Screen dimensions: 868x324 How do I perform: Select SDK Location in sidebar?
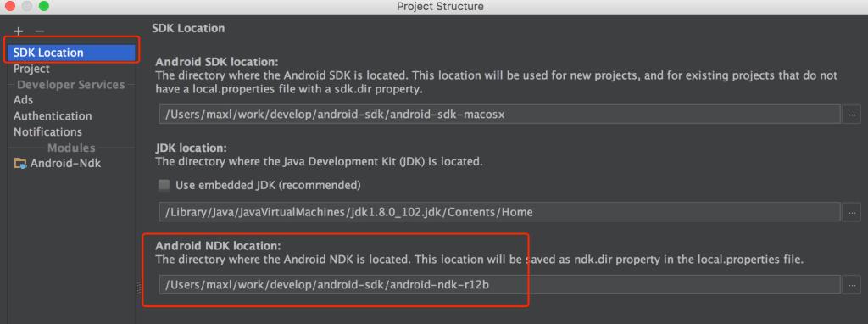click(x=71, y=53)
